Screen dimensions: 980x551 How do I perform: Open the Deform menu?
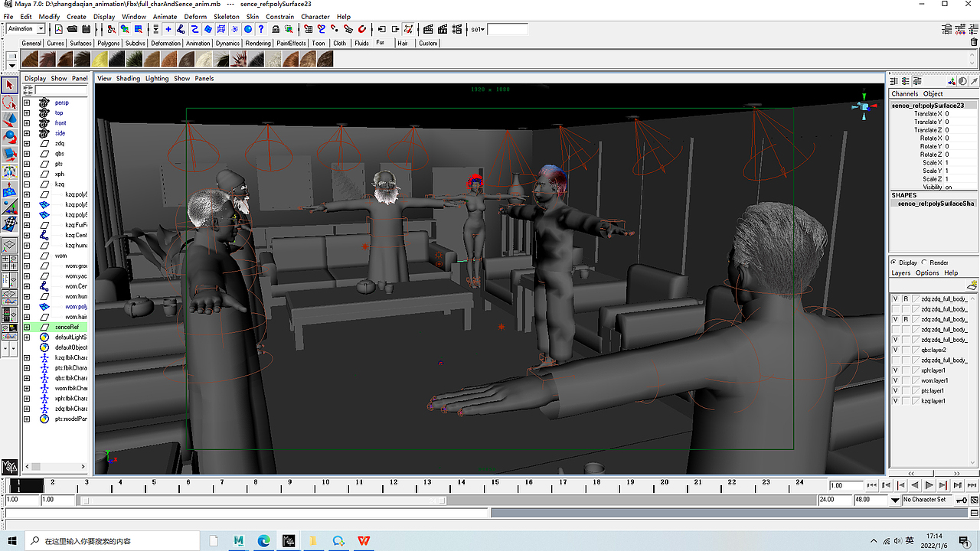195,16
